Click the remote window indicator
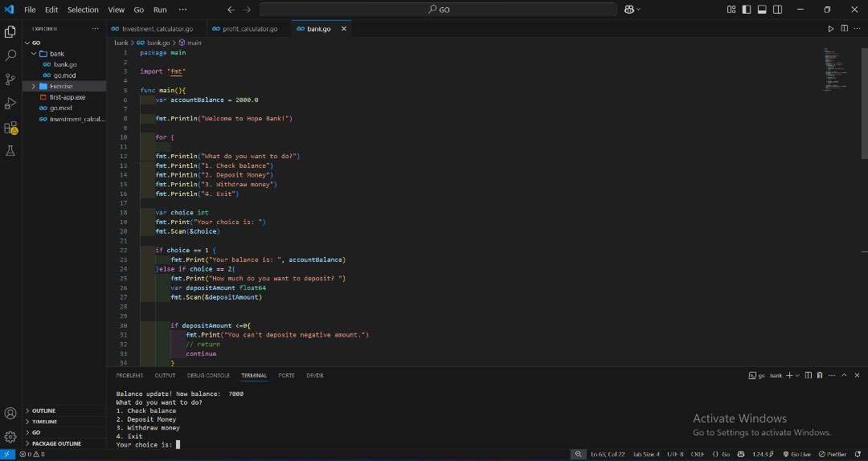The height and width of the screenshot is (461, 868). pyautogui.click(x=7, y=455)
